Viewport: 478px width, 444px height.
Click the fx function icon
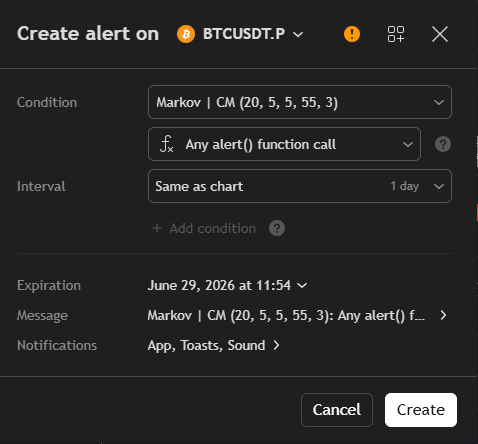(x=167, y=144)
